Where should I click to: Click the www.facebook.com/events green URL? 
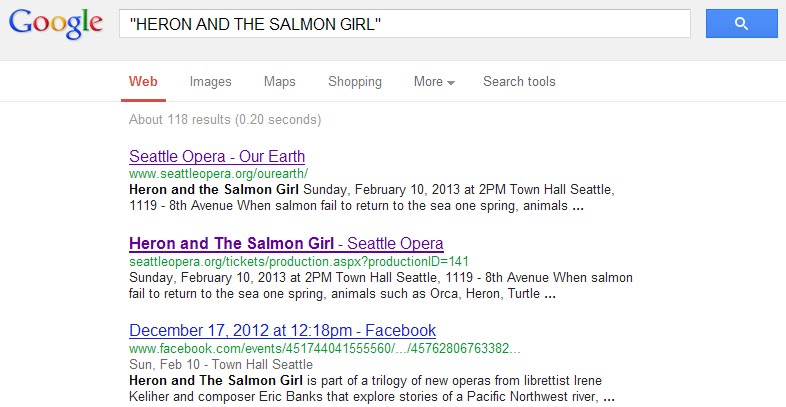click(x=324, y=348)
